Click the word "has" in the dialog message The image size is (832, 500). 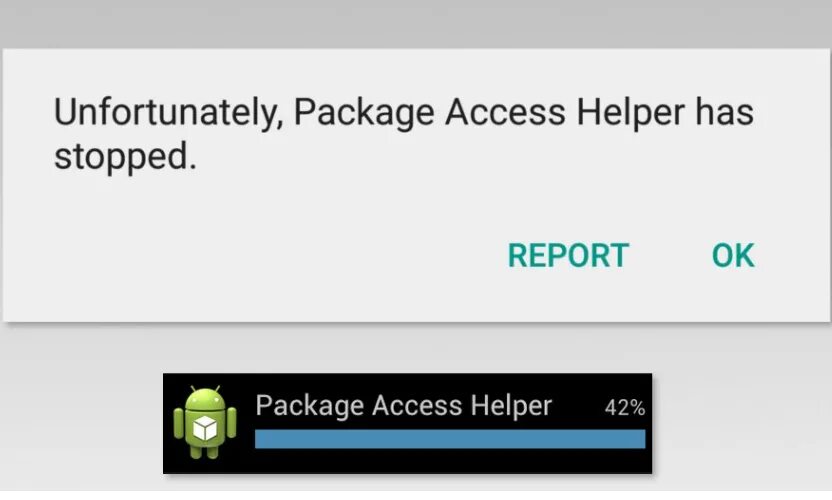(x=725, y=113)
